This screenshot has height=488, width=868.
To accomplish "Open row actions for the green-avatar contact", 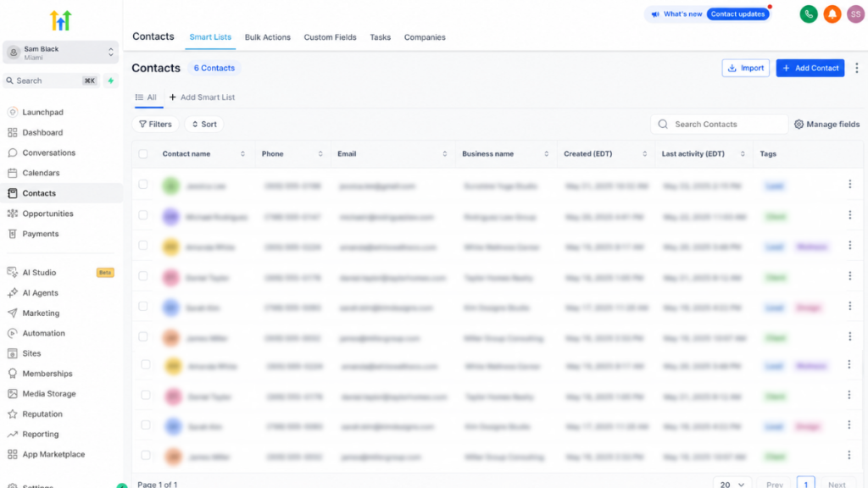I will (x=849, y=184).
